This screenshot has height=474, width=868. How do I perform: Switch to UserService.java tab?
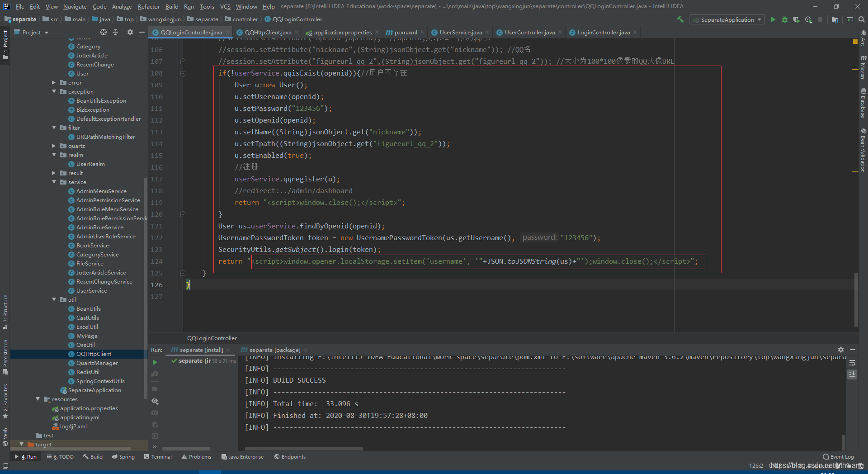pos(461,32)
